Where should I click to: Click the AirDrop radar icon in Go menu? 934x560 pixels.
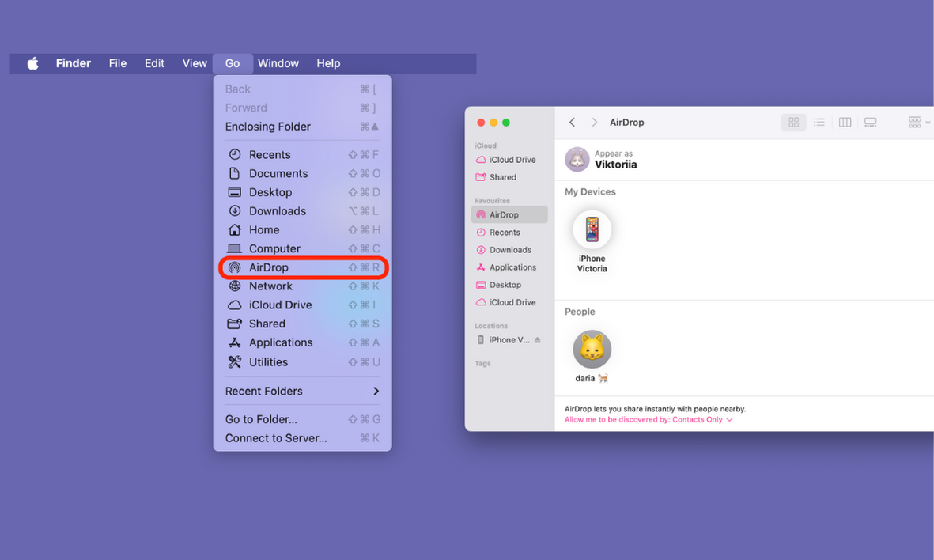(x=235, y=267)
